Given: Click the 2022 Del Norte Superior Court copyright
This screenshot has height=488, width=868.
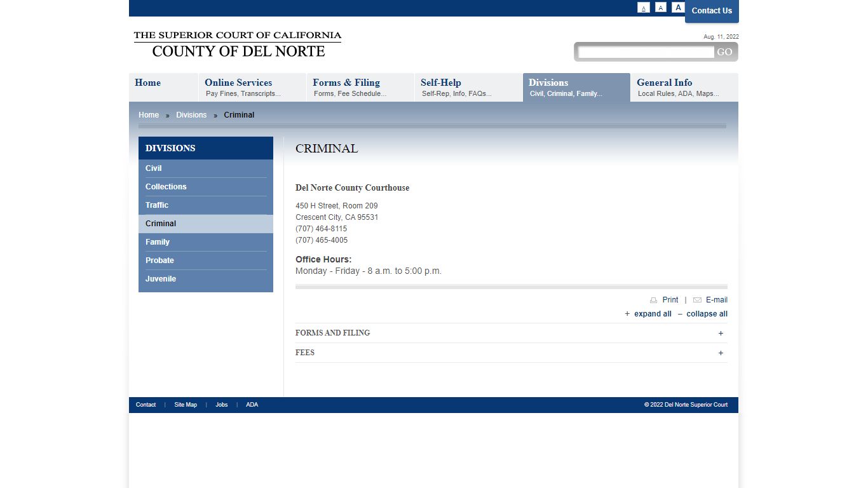Looking at the screenshot, I should [686, 405].
